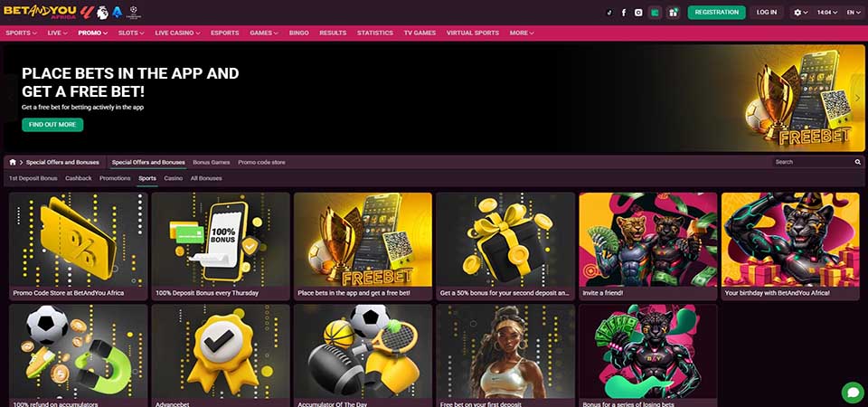This screenshot has width=868, height=407.
Task: Filter by Casino
Action: coord(174,178)
